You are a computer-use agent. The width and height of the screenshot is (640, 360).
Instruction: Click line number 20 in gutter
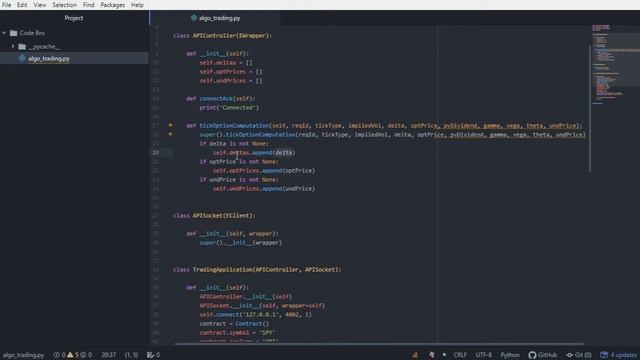point(155,152)
